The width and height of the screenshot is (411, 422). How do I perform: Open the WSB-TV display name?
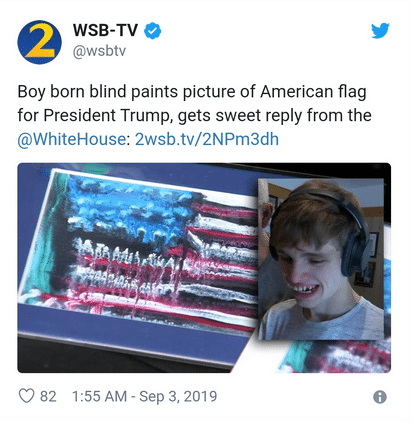pos(105,30)
